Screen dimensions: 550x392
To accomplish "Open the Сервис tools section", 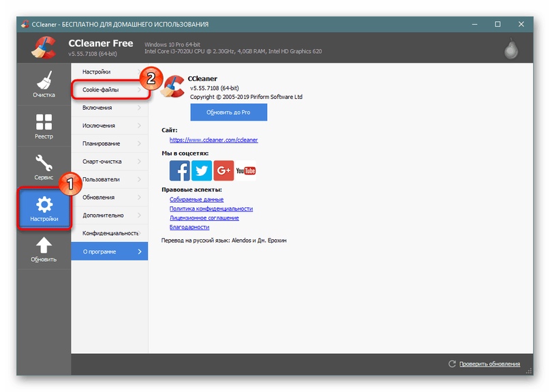I will 44,167.
